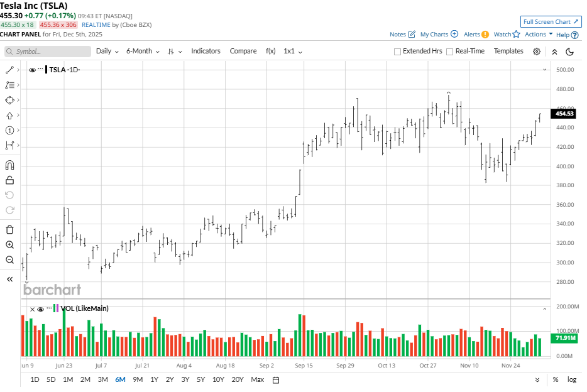Click the Full Screen Chart button
The width and height of the screenshot is (587, 392).
click(551, 22)
